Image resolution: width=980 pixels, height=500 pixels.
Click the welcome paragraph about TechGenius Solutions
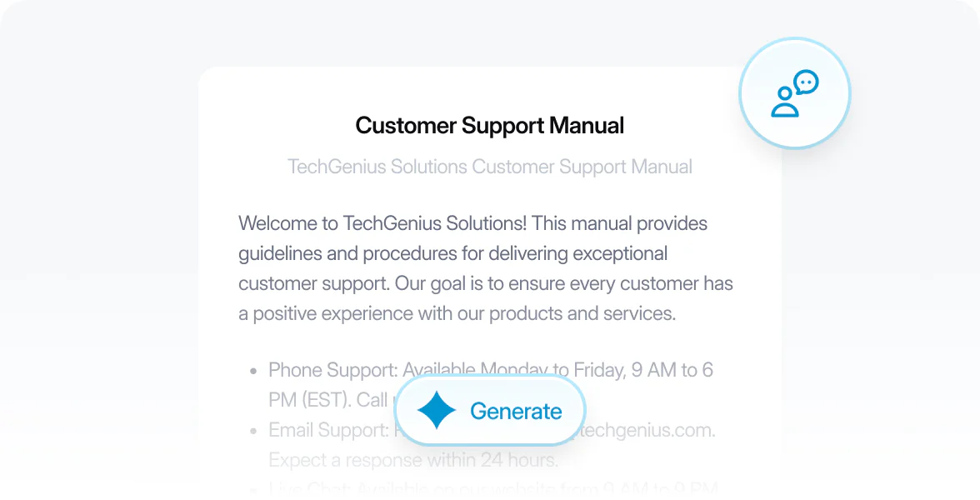[x=486, y=268]
